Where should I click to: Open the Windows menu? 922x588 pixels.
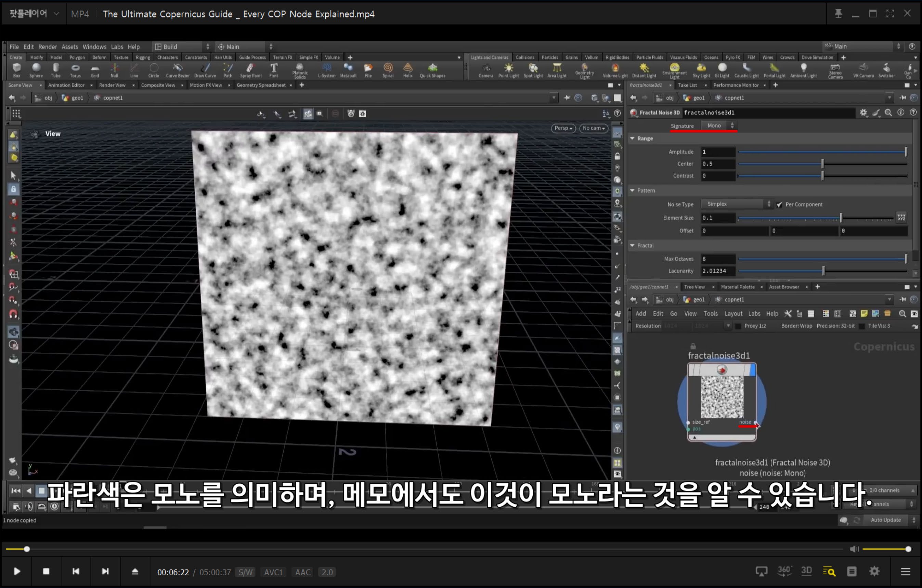click(x=94, y=47)
